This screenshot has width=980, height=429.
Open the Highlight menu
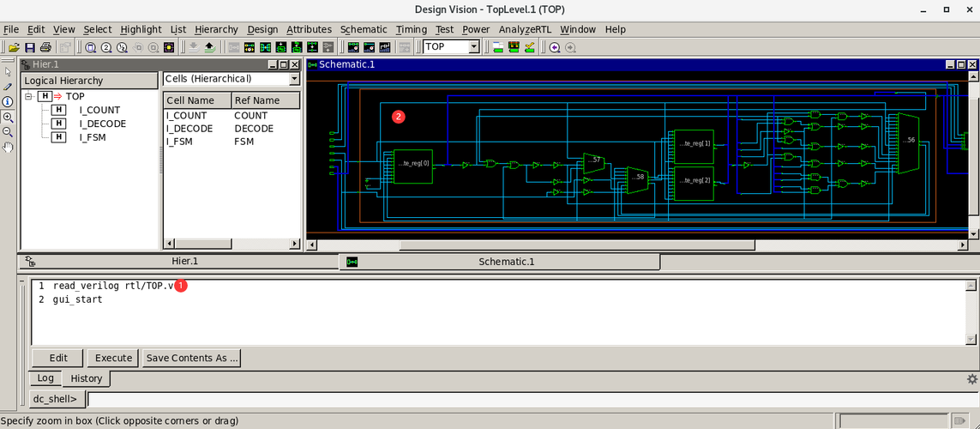pyautogui.click(x=141, y=29)
